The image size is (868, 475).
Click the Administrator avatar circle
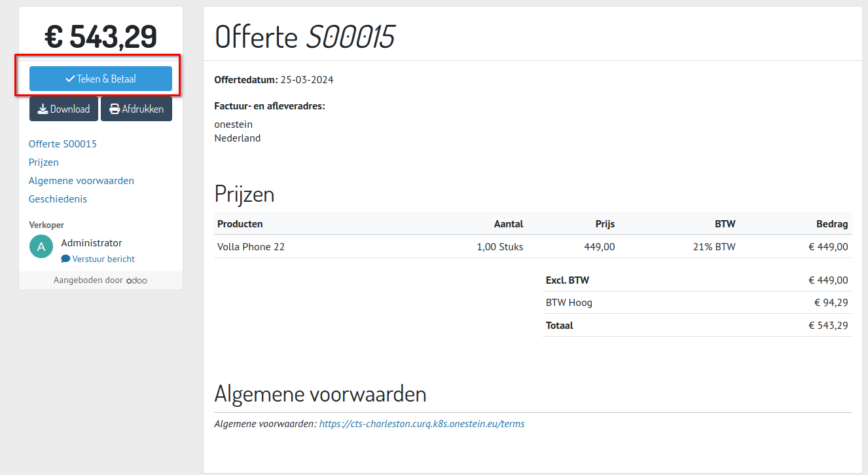(41, 246)
